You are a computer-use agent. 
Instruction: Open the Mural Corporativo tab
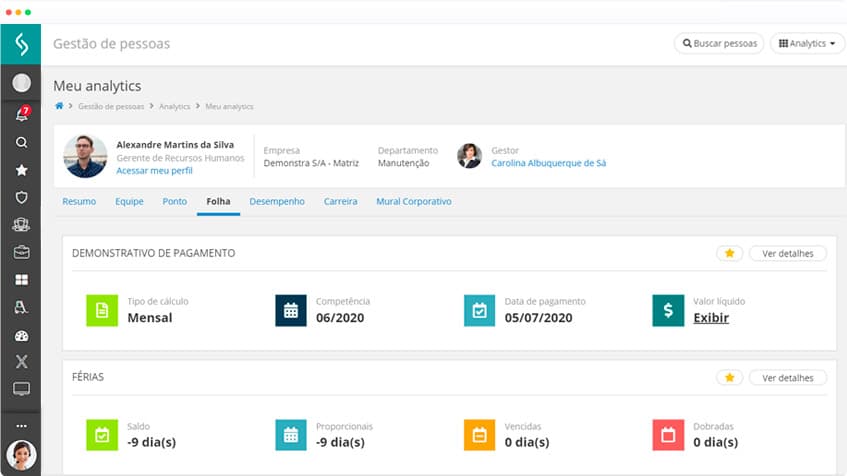click(413, 201)
